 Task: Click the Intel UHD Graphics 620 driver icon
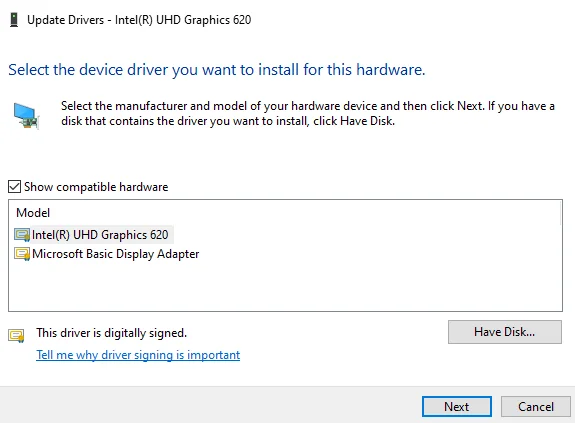[22, 235]
